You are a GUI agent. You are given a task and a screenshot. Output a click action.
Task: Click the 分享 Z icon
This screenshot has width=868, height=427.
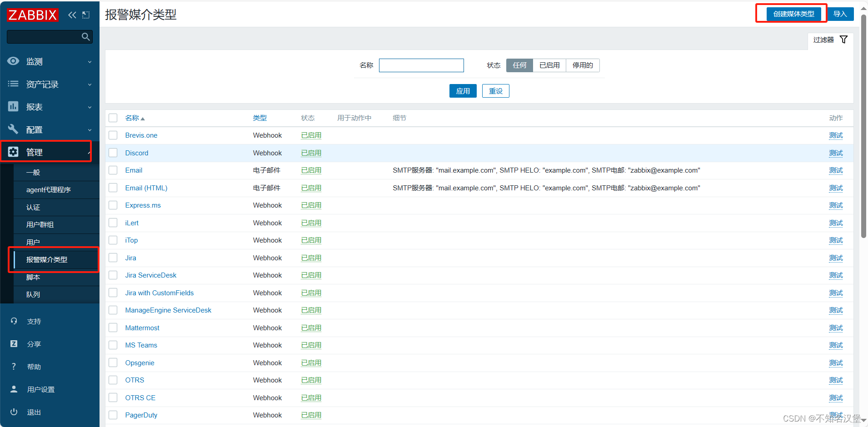[x=14, y=344]
